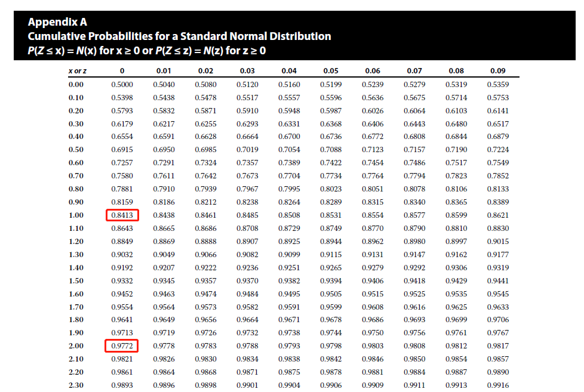
Task: Click the 'Cumulative Probabilities for a Standard Normal Distribution' title
Action: 179,36
